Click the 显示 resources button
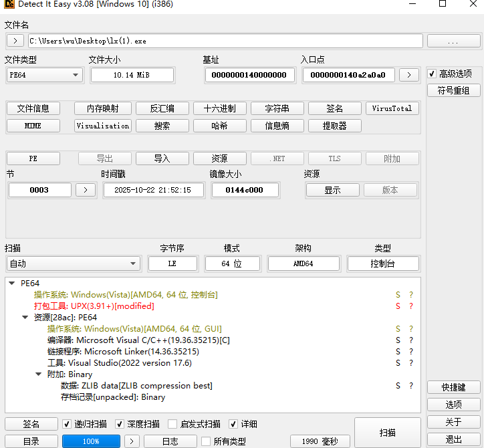The image size is (484, 448). [x=332, y=190]
